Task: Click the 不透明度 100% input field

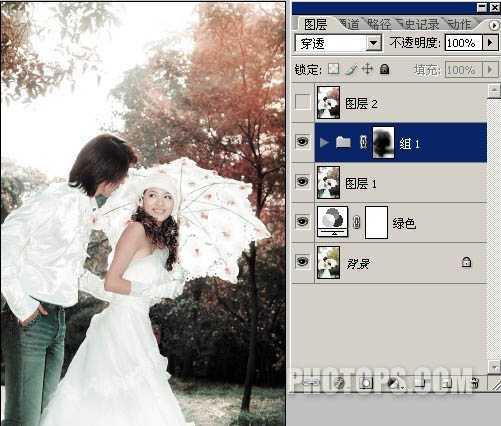Action: 463,43
